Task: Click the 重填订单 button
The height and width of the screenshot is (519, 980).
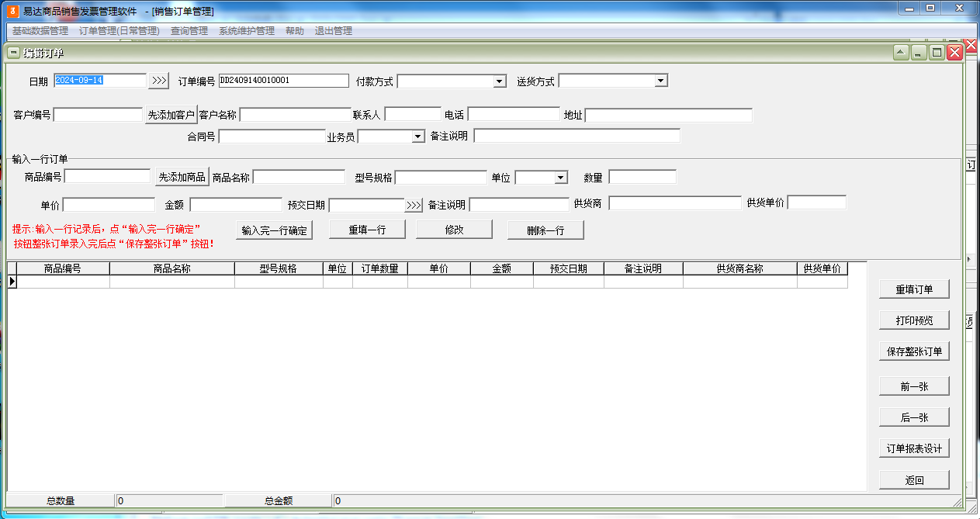Action: (x=914, y=289)
